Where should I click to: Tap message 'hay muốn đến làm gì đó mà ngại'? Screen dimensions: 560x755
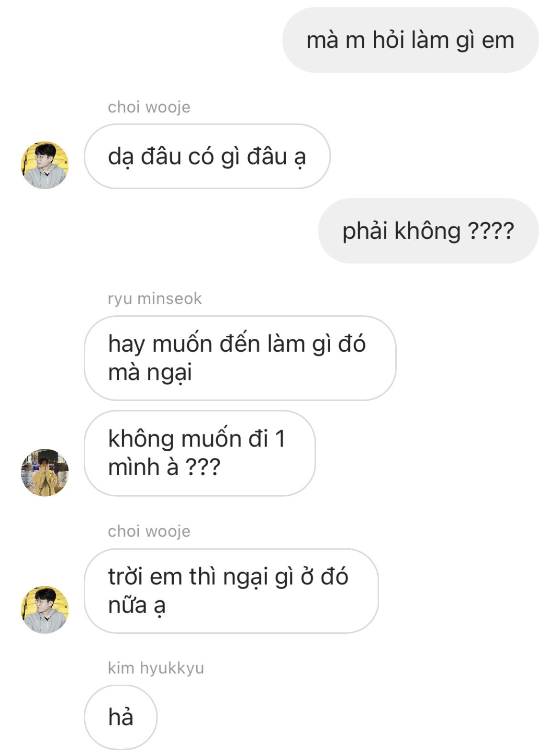click(x=240, y=358)
